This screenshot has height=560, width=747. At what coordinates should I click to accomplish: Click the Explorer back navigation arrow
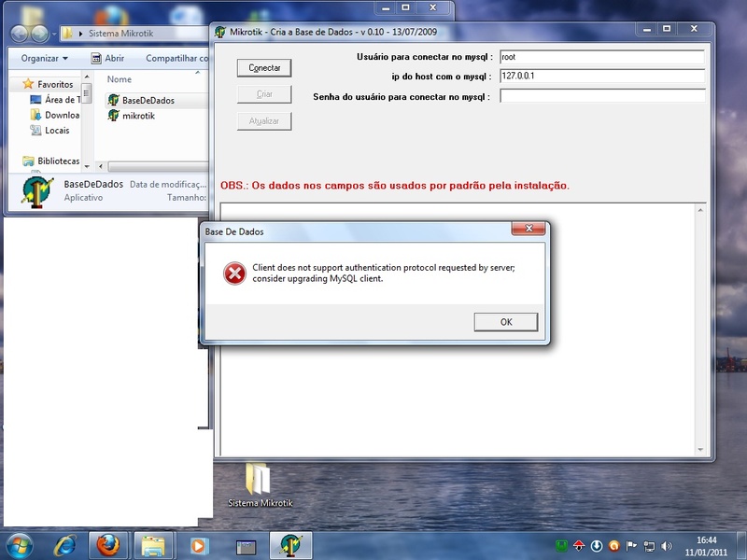click(19, 34)
